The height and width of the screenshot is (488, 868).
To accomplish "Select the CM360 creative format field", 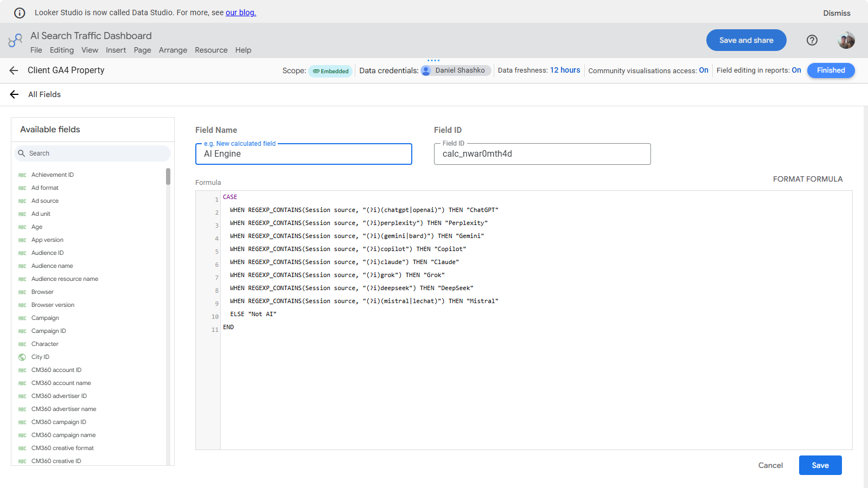I will (x=62, y=448).
